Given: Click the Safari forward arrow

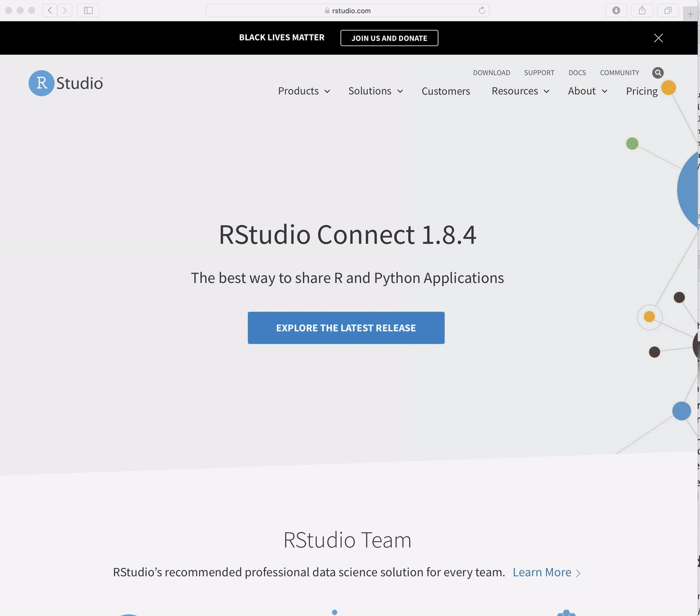Looking at the screenshot, I should [x=65, y=10].
